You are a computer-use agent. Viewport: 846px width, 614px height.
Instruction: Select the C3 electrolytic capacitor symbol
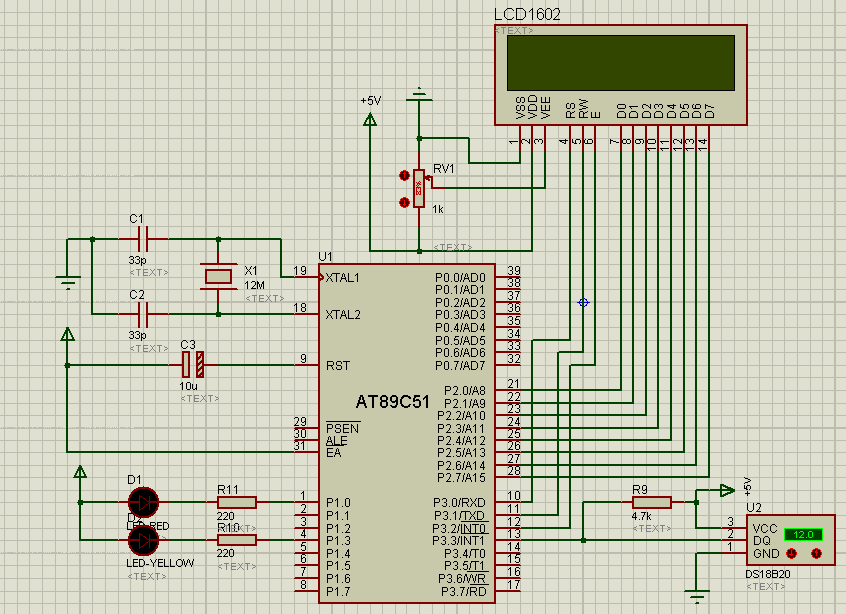click(x=193, y=365)
